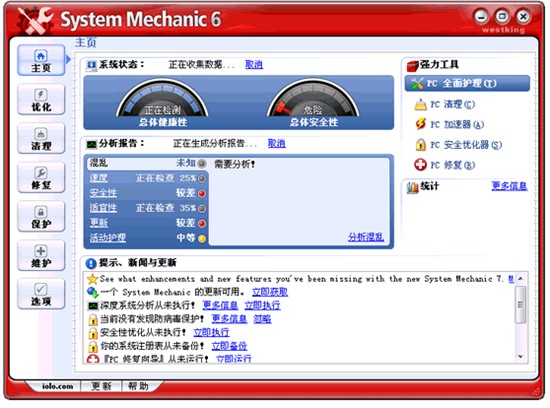Select the 混乱 report row
550x408 pixels.
pos(147,163)
